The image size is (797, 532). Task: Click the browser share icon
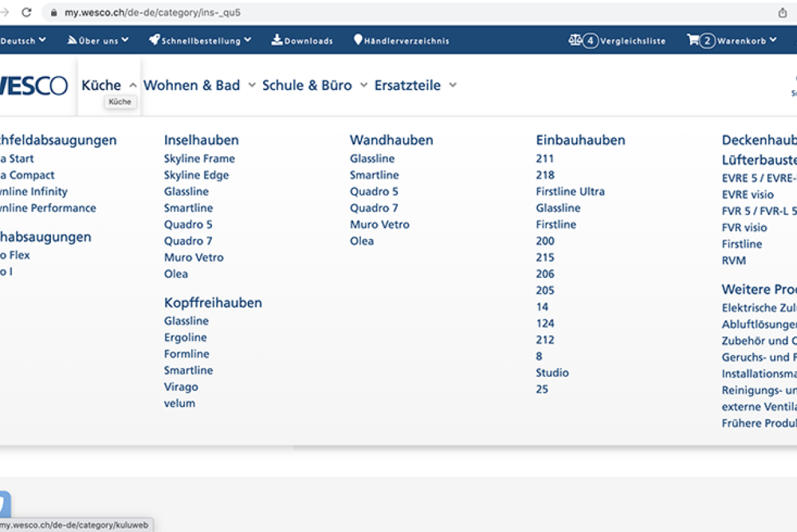coord(783,13)
